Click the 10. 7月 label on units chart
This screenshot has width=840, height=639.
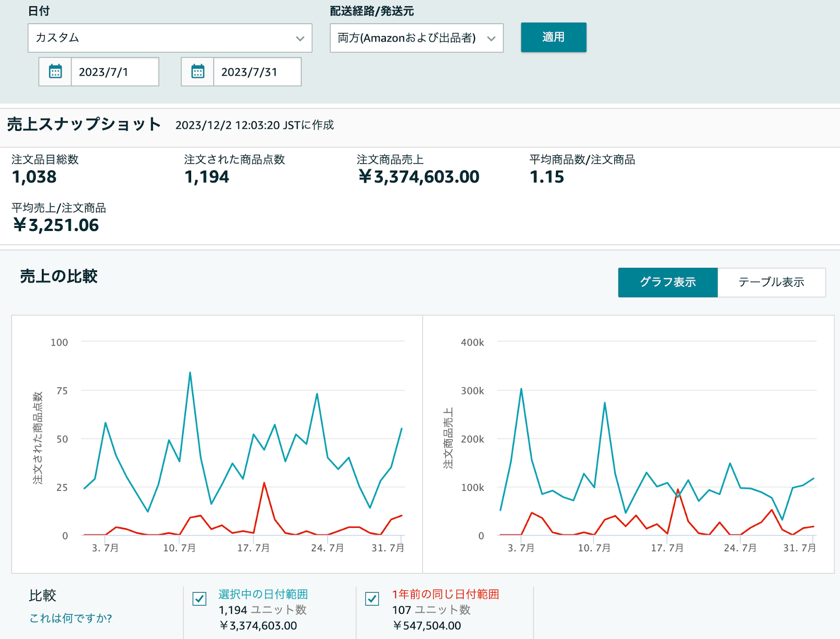point(179,548)
